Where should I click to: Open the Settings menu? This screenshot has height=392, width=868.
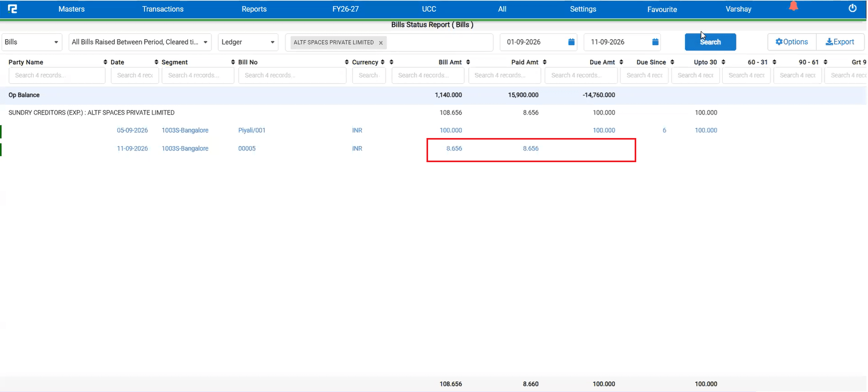[583, 9]
